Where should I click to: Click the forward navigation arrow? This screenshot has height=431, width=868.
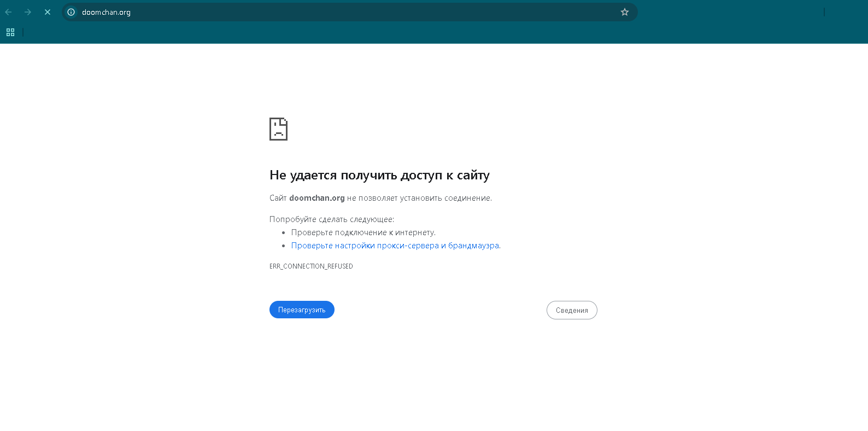[x=28, y=12]
